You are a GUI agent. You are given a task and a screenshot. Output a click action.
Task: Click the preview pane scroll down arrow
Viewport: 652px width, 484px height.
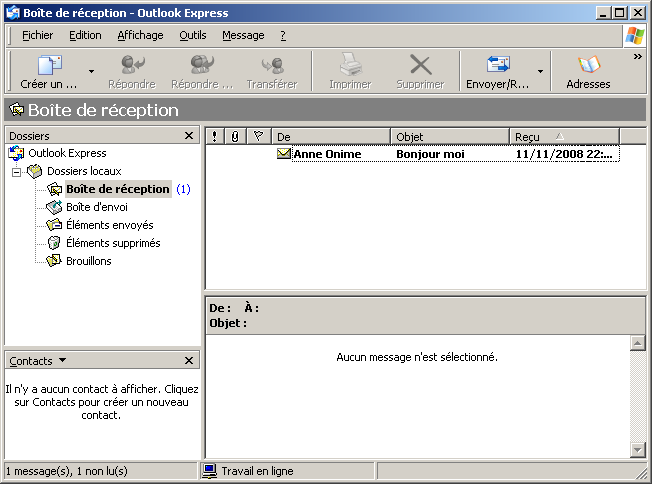(637, 449)
